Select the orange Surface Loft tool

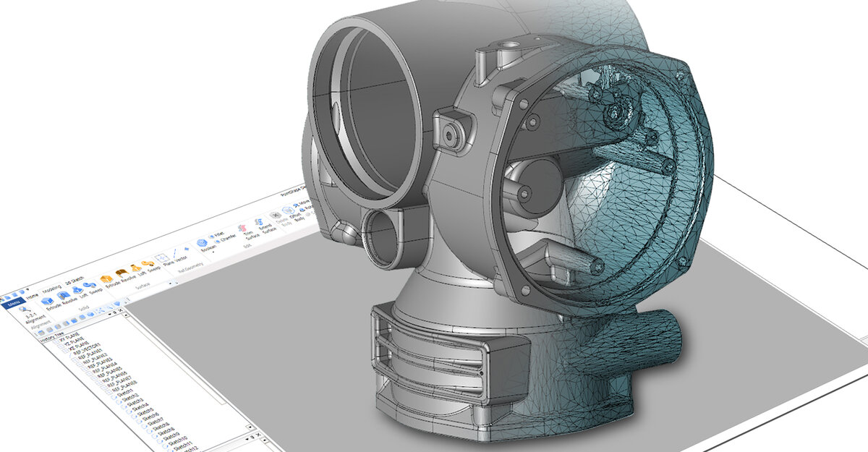[x=139, y=270]
